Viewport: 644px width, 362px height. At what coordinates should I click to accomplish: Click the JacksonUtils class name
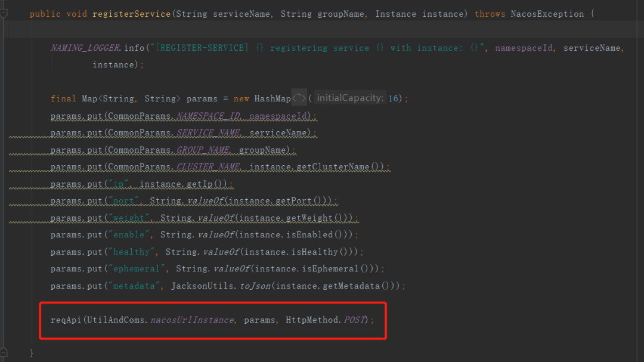click(202, 286)
